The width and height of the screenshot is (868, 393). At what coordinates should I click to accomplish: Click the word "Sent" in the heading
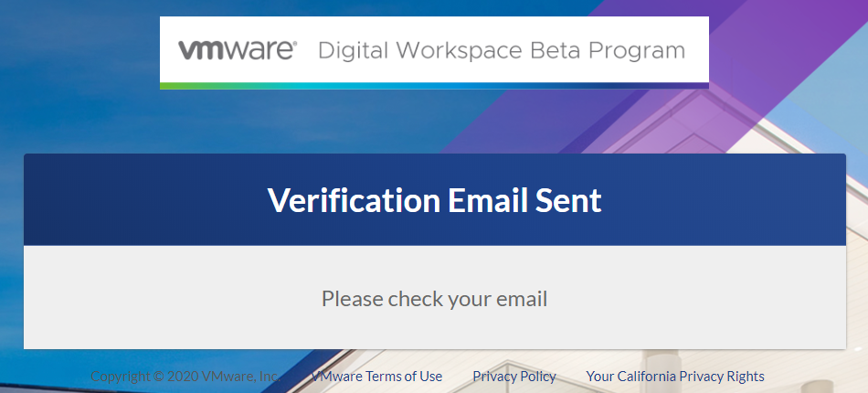coord(568,200)
